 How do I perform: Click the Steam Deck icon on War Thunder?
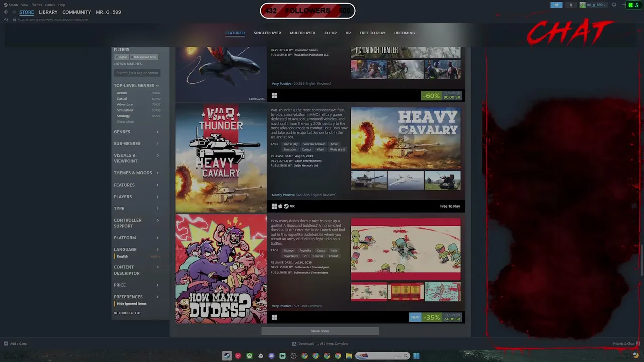point(286,206)
